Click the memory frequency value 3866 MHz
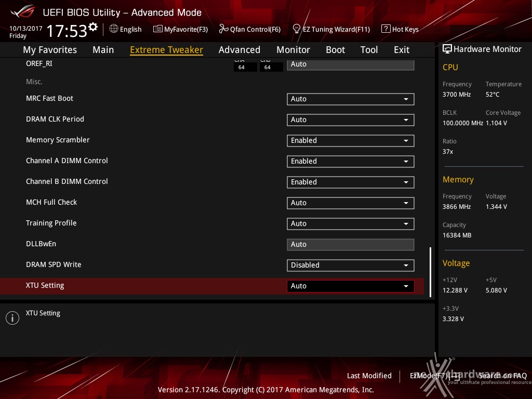 tap(457, 207)
